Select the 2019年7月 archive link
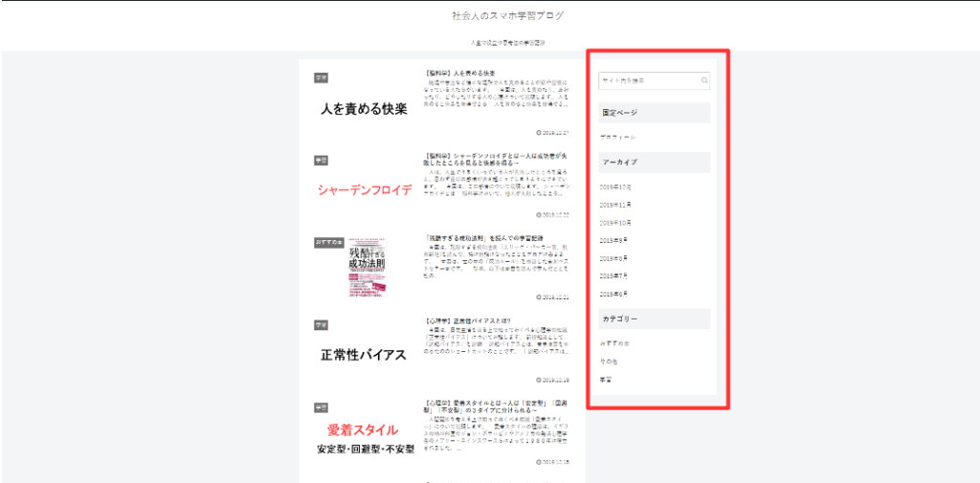Viewport: 980px width, 483px height. tap(613, 275)
